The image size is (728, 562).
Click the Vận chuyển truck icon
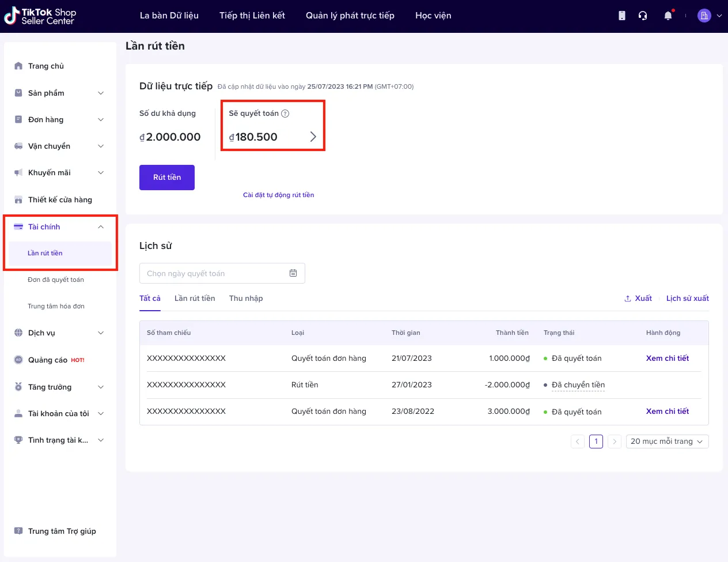(18, 146)
